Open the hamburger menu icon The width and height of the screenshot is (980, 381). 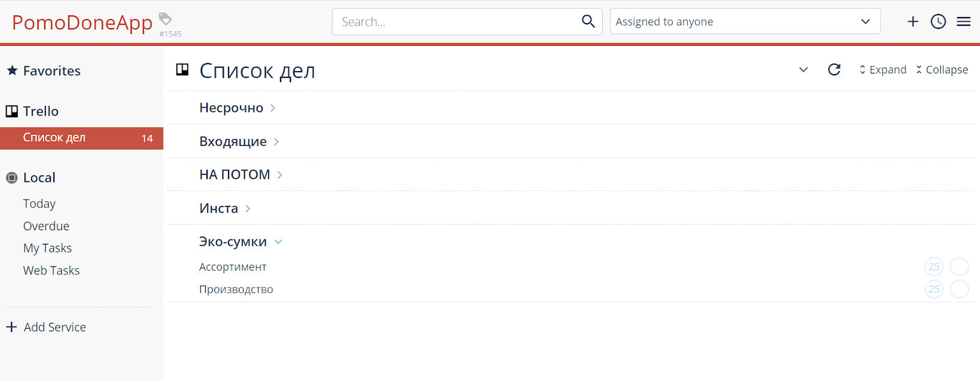(x=963, y=21)
